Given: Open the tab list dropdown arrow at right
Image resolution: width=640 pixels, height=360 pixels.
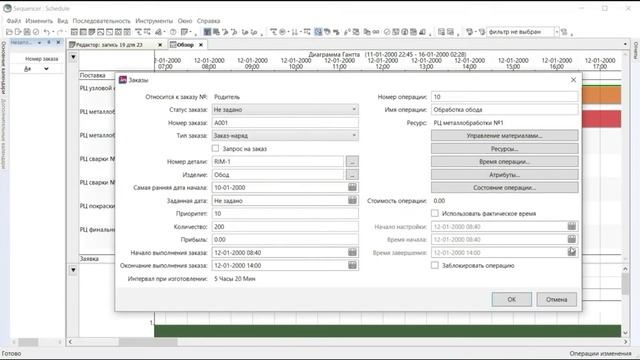Looking at the screenshot, I should 625,44.
